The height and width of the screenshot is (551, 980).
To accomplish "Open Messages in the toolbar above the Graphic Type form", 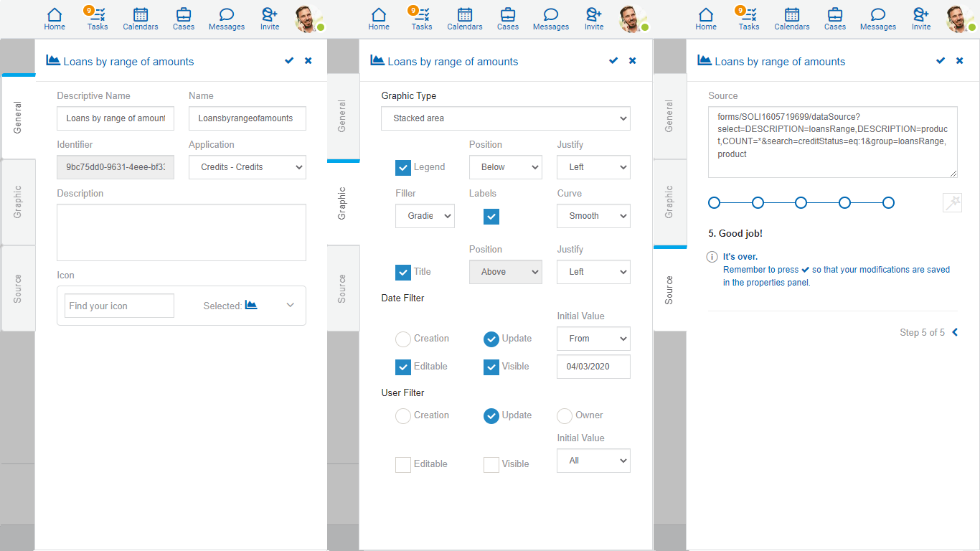I will coord(551,19).
